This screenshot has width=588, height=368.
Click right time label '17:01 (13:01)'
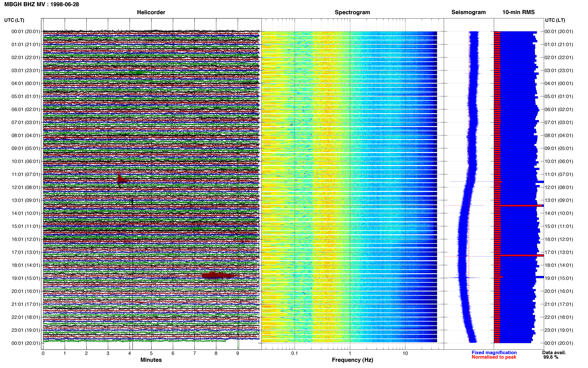pos(559,252)
